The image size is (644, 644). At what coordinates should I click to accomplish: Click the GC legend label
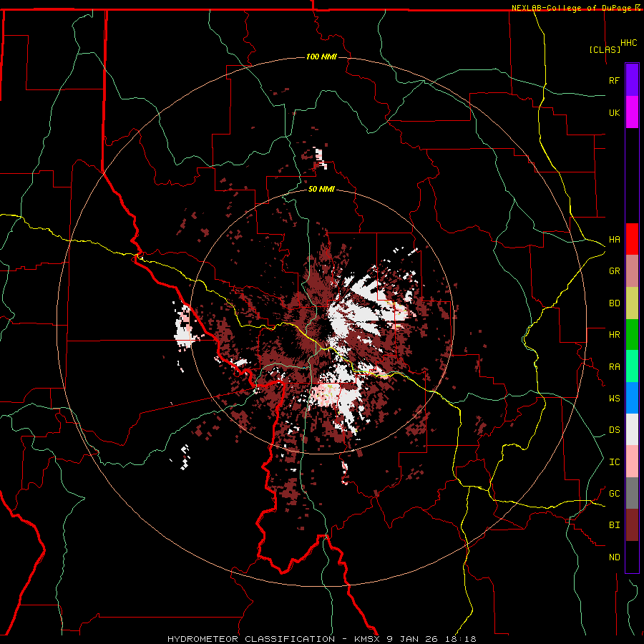pyautogui.click(x=614, y=494)
